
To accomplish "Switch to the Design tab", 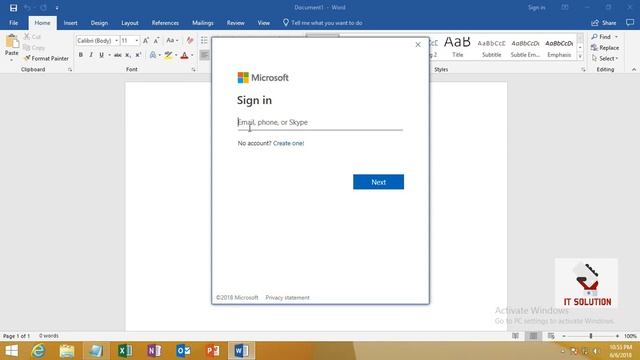I will click(99, 23).
